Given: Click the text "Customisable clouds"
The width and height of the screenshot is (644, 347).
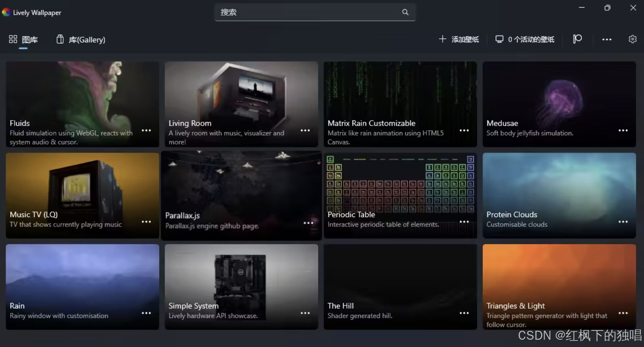Looking at the screenshot, I should pyautogui.click(x=517, y=224).
